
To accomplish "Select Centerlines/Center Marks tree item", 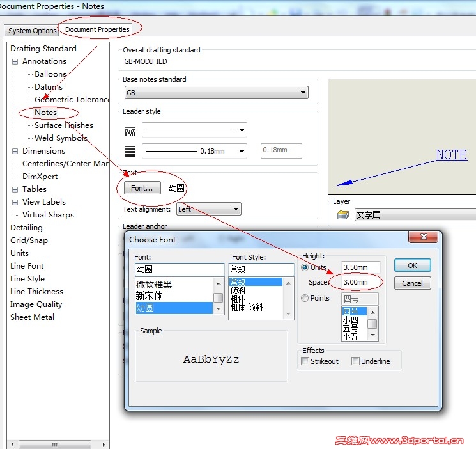I will pos(65,164).
